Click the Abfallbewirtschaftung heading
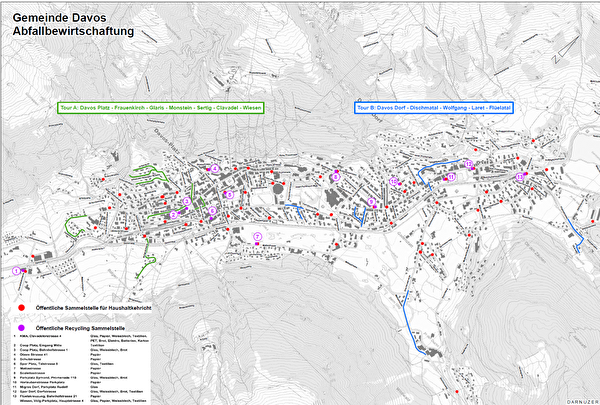This screenshot has width=600, height=405. 73,31
